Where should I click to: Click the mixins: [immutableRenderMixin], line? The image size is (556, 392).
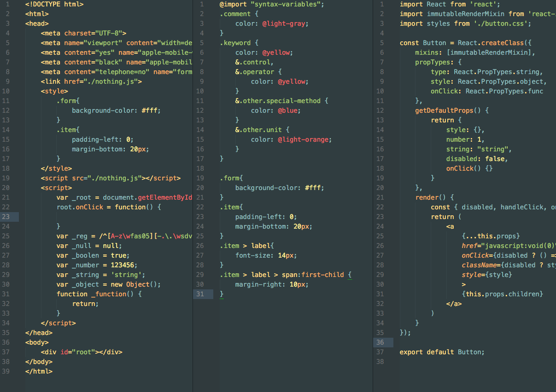pos(475,52)
